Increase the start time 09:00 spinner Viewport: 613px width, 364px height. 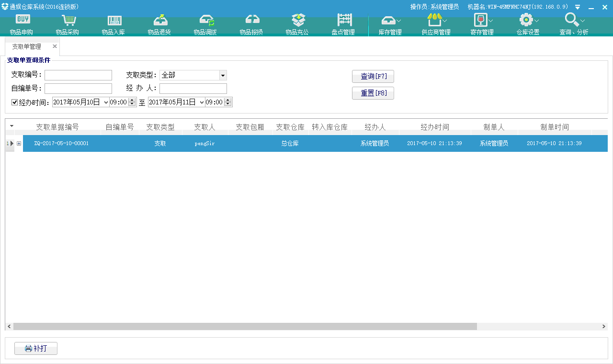tap(132, 100)
